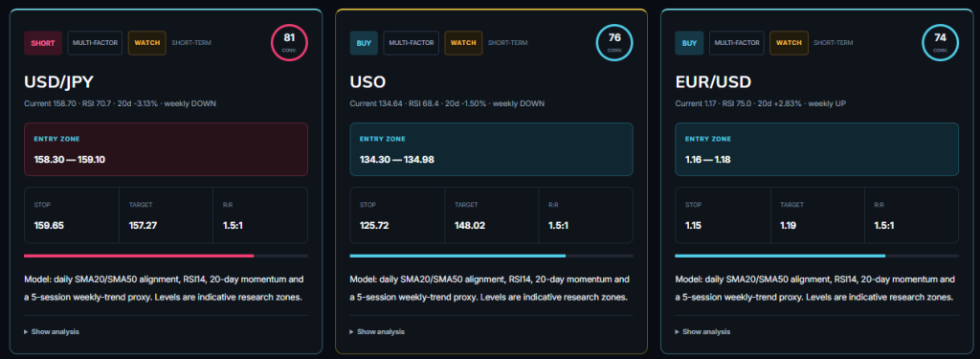Click the stats line starting Current 134.64
980x359 pixels.
(x=447, y=103)
